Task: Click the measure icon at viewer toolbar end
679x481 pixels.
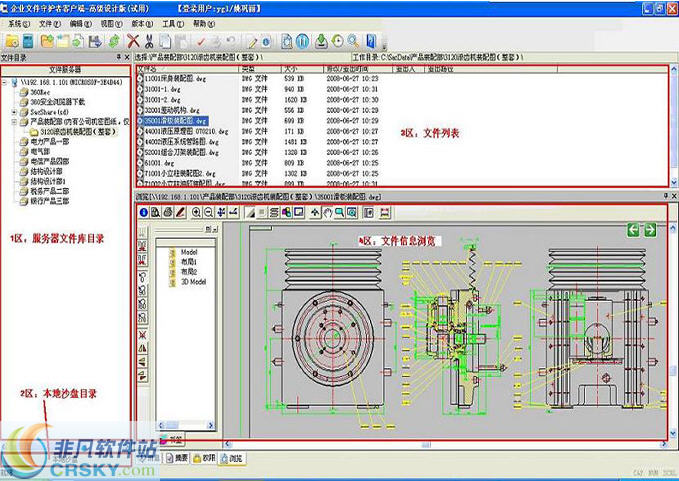Action: (x=385, y=212)
